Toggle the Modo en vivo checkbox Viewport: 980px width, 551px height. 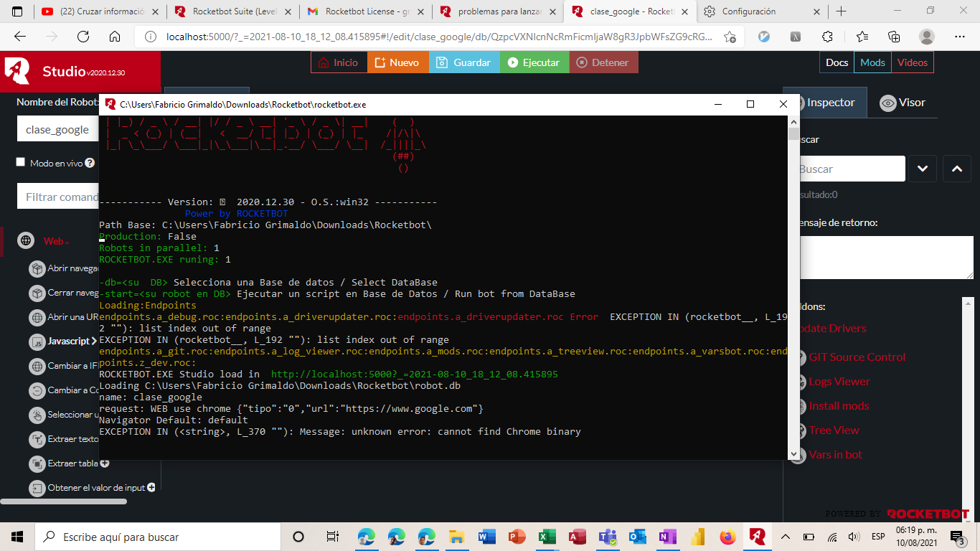pyautogui.click(x=21, y=162)
